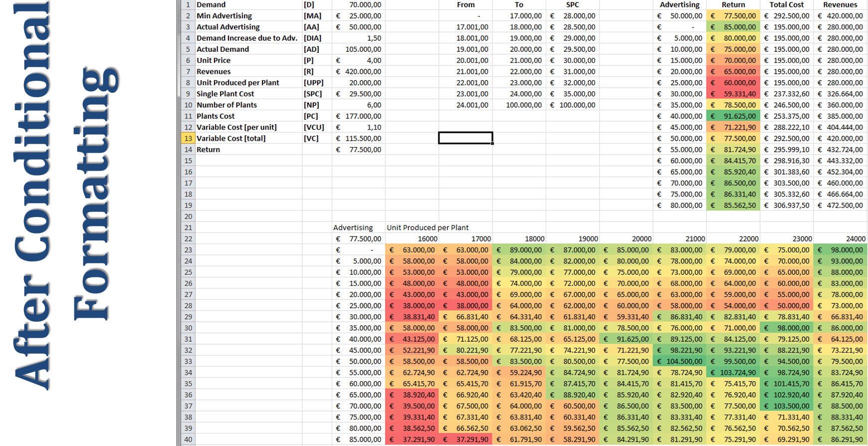Click the variable cost per unit 1,10
The height and width of the screenshot is (446, 868).
click(x=359, y=127)
